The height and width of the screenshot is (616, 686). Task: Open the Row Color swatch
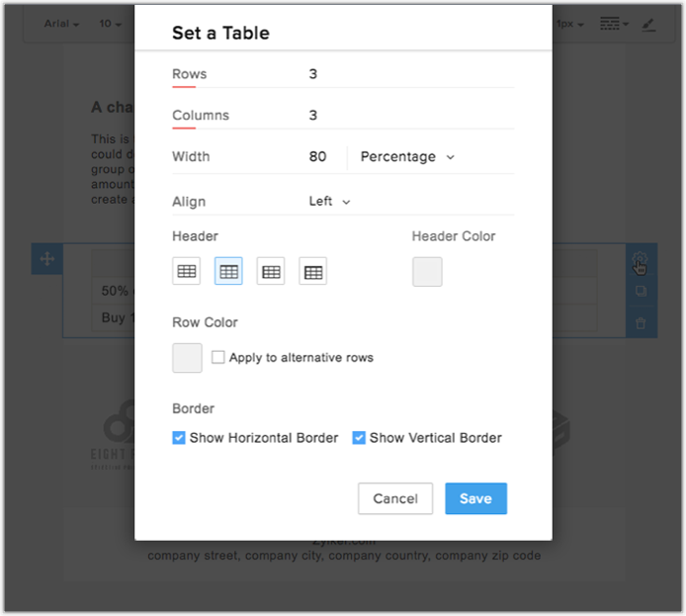click(187, 357)
